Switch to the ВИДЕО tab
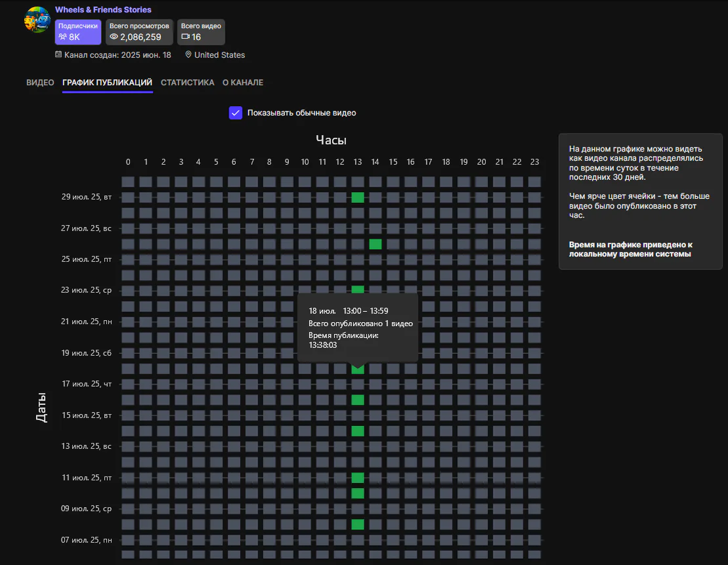The width and height of the screenshot is (728, 565). (39, 83)
